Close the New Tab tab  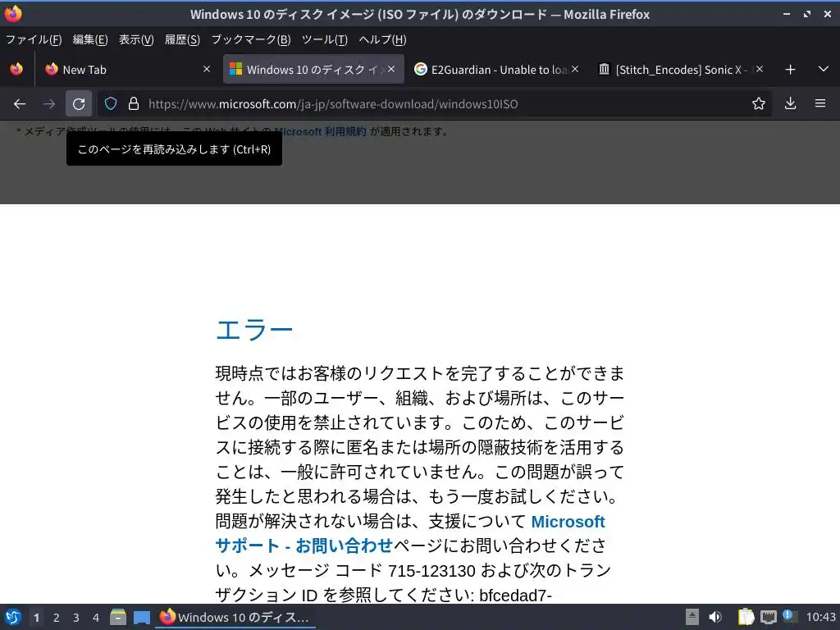pyautogui.click(x=207, y=69)
